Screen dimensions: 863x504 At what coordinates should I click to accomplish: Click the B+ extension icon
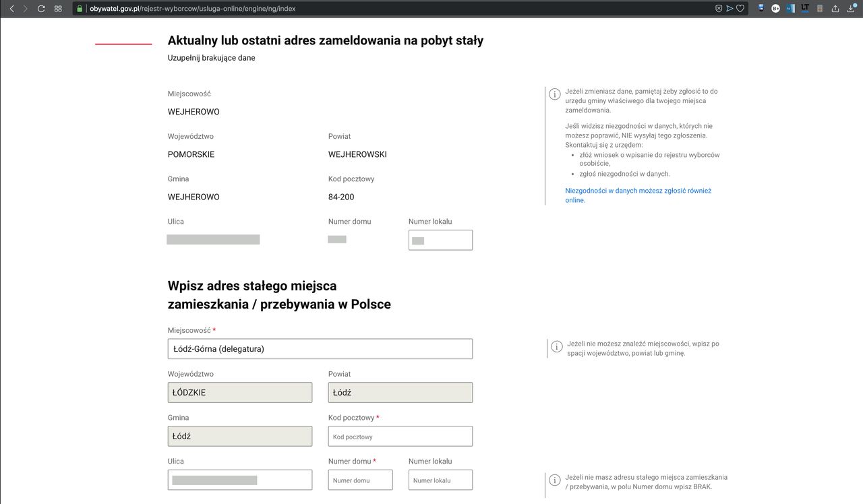tap(775, 9)
